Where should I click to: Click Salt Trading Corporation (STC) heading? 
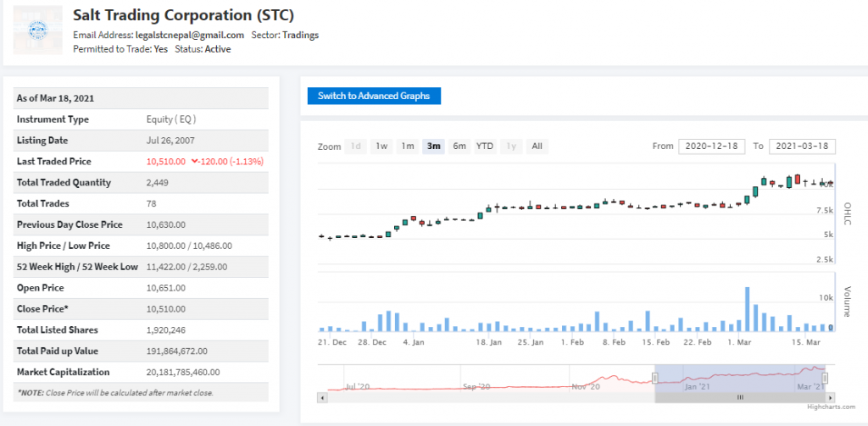(x=184, y=14)
